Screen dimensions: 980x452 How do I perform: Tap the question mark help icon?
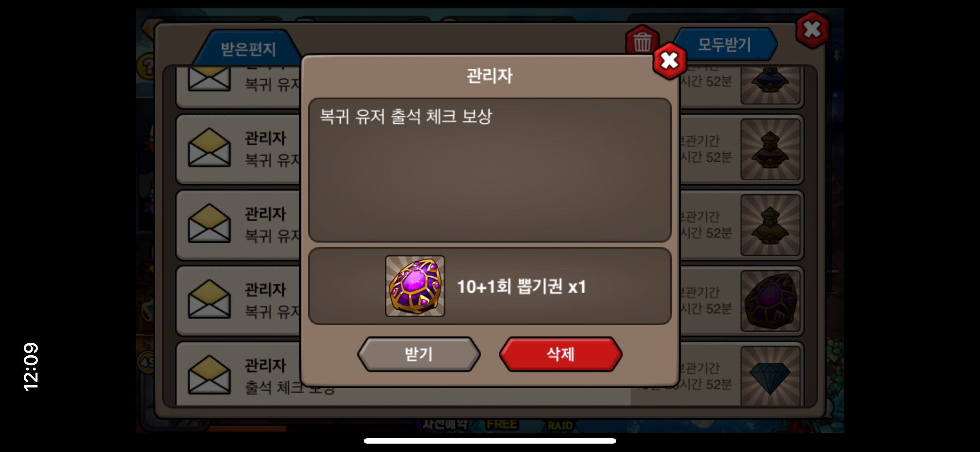(146, 66)
